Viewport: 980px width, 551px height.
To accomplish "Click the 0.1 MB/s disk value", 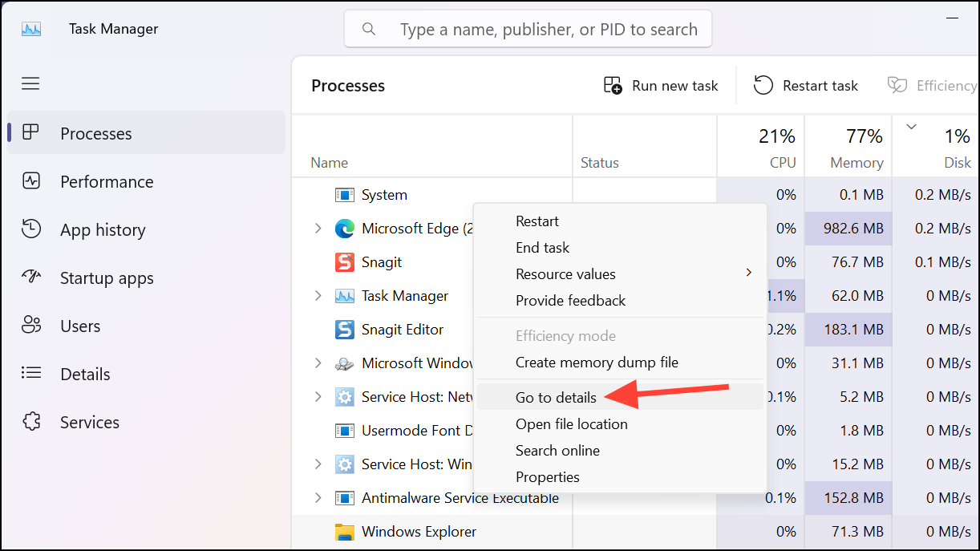I will tap(943, 262).
